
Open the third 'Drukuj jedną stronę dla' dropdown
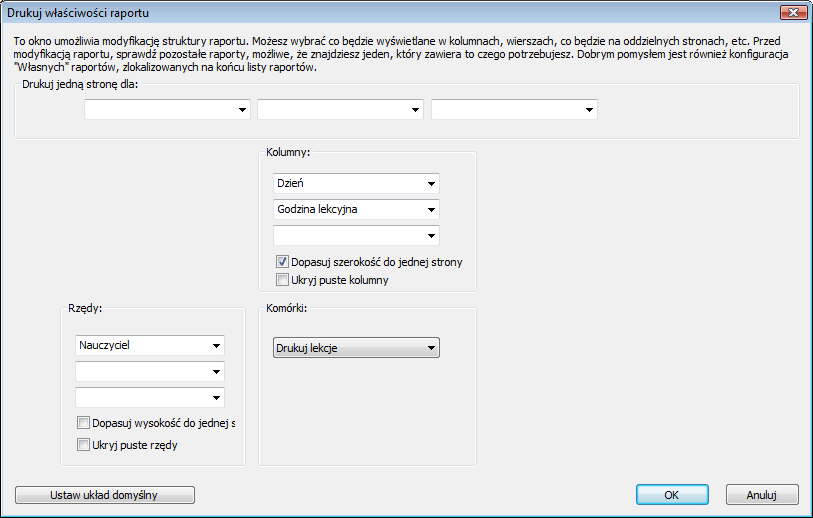click(514, 110)
